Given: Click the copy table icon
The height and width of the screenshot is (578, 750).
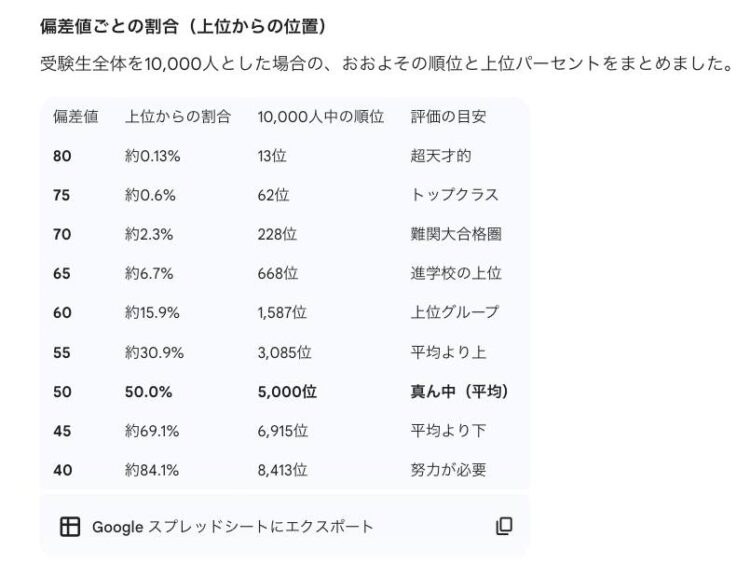Looking at the screenshot, I should 504,526.
